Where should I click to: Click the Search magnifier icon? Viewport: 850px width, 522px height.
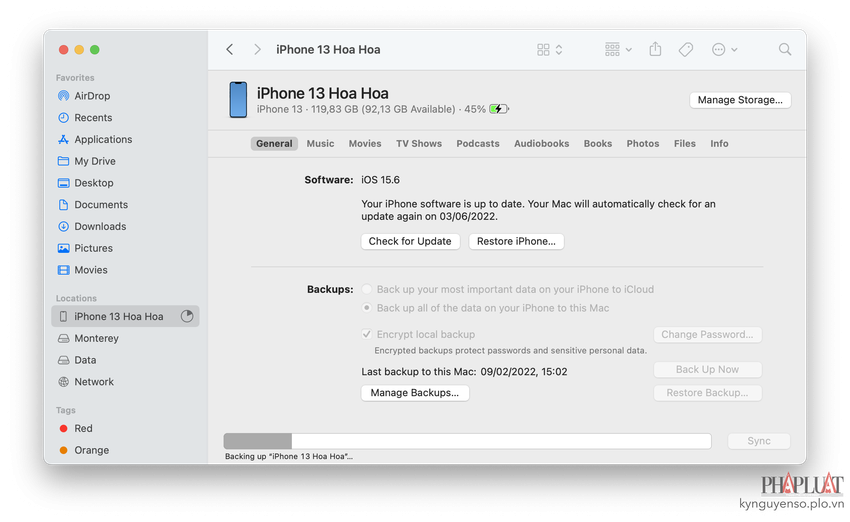pos(784,49)
